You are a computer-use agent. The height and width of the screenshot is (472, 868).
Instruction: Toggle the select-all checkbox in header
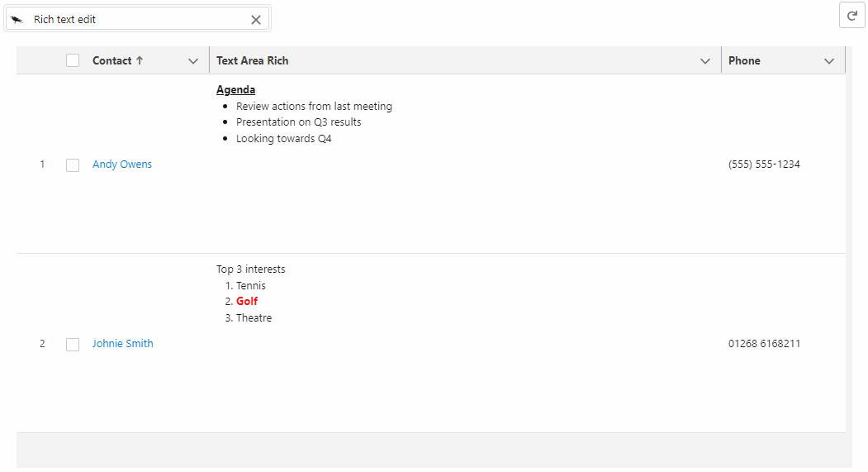coord(73,60)
